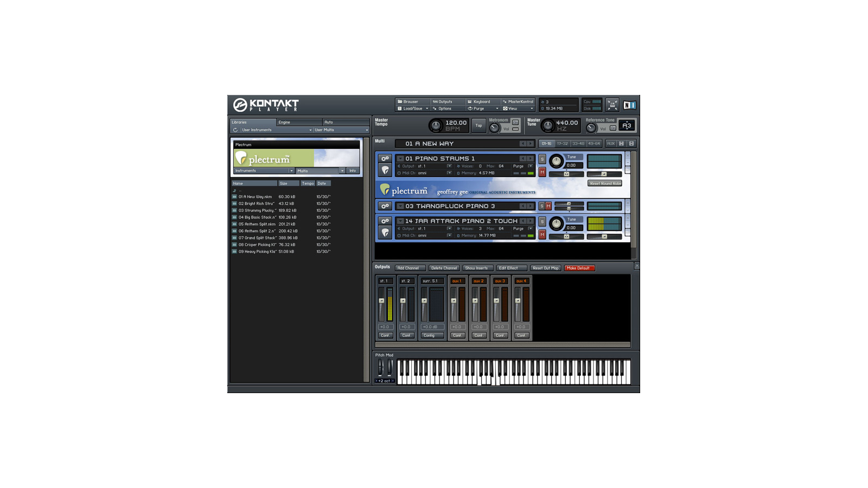The height and width of the screenshot is (488, 868).
Task: Click the Add Channel button
Action: pos(410,268)
